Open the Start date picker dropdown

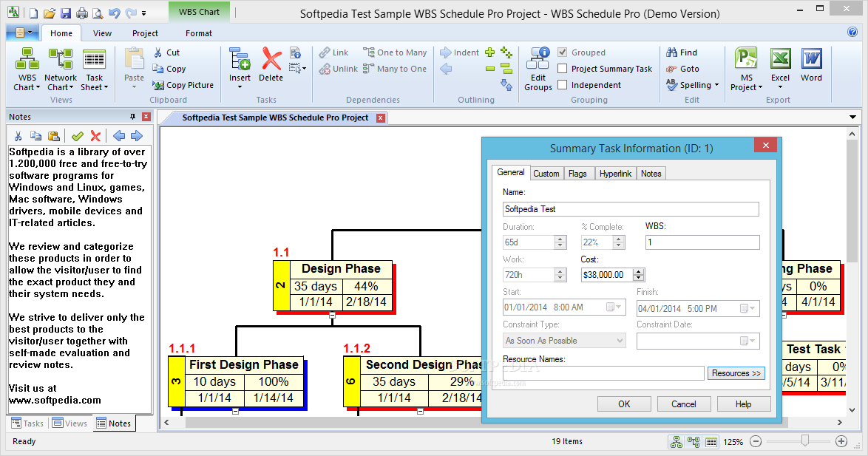614,307
